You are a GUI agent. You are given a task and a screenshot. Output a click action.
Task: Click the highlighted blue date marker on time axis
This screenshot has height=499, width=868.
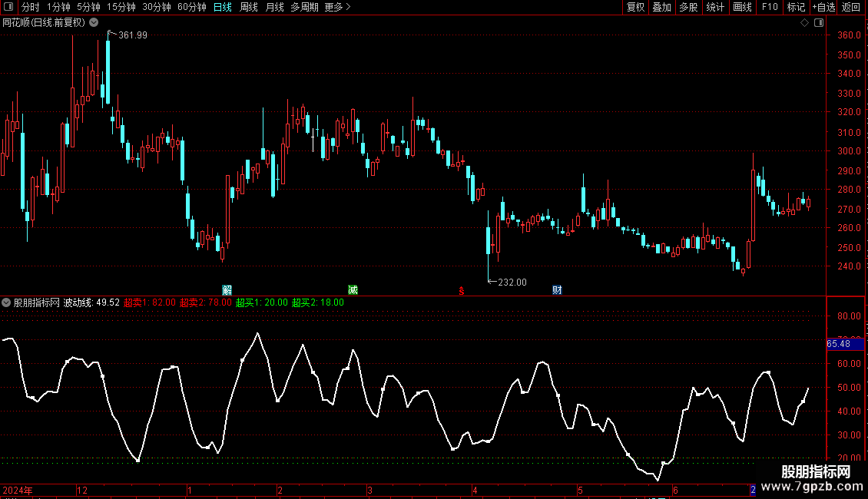[753, 490]
